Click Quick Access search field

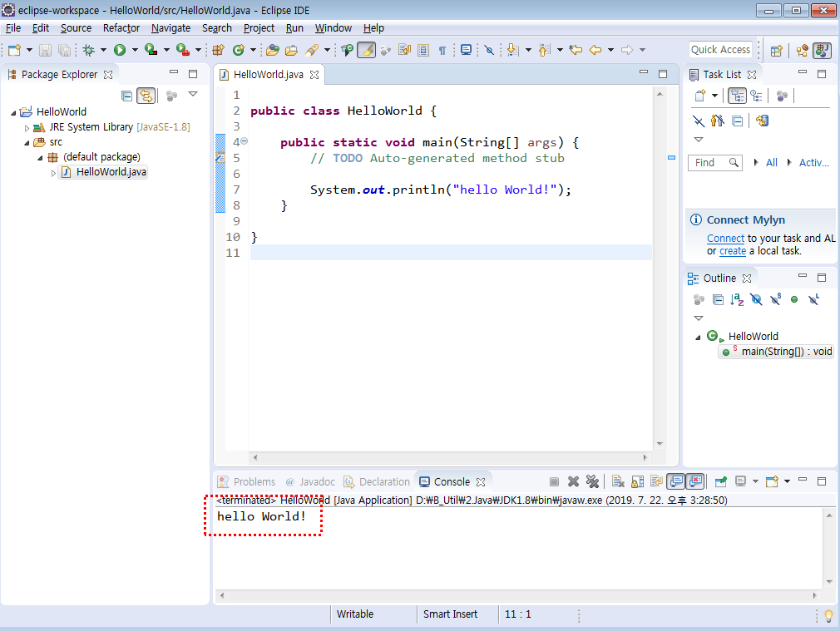coord(720,49)
